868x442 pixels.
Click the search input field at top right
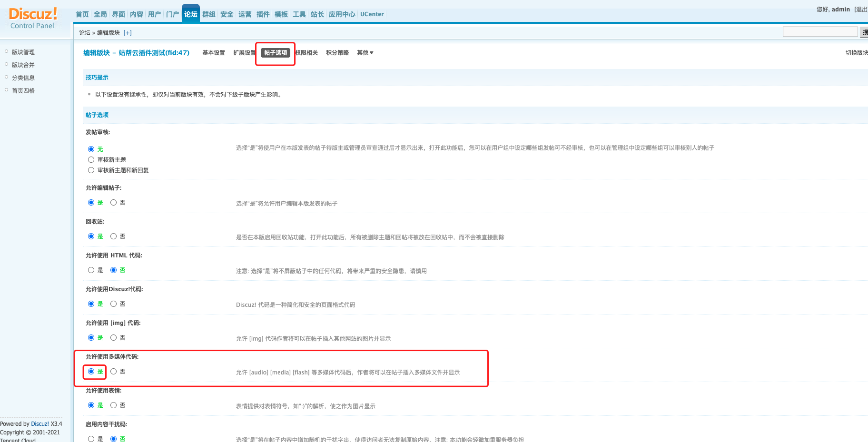pyautogui.click(x=820, y=32)
